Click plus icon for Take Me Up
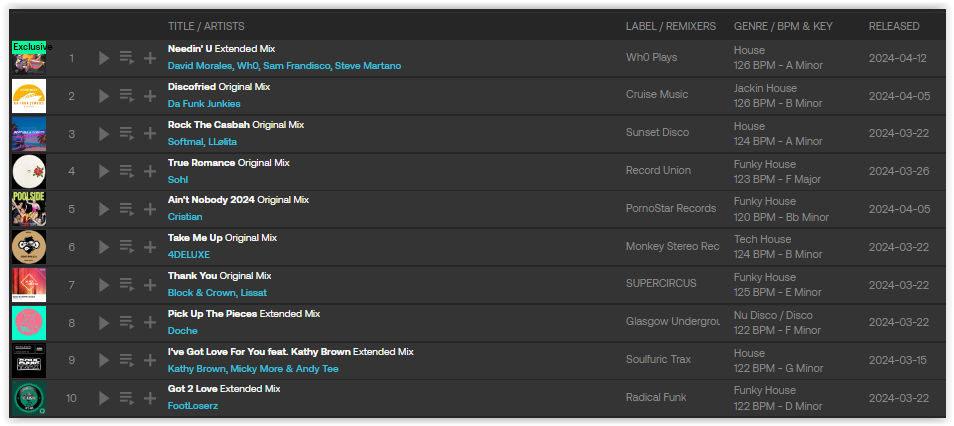The width and height of the screenshot is (954, 426). point(150,246)
